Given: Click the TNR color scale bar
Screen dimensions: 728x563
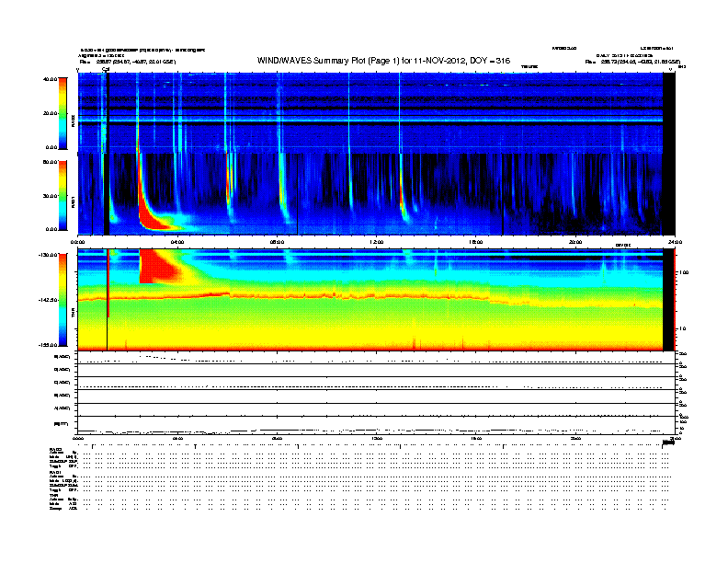Looking at the screenshot, I should (63, 300).
